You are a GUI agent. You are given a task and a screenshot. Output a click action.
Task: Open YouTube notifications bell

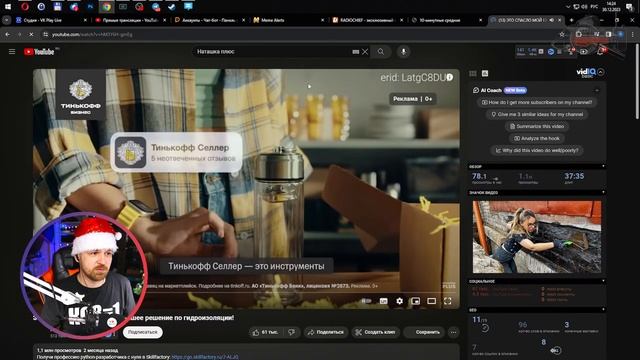pos(601,51)
